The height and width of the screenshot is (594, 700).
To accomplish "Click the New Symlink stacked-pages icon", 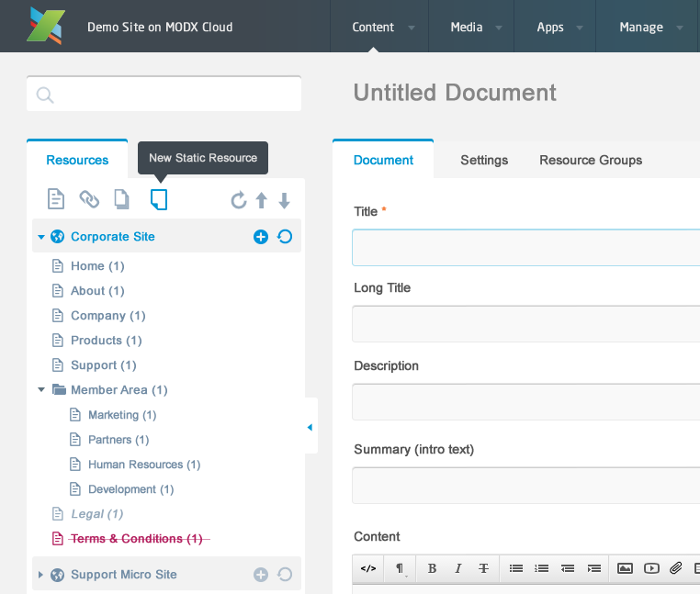I will coord(121,199).
